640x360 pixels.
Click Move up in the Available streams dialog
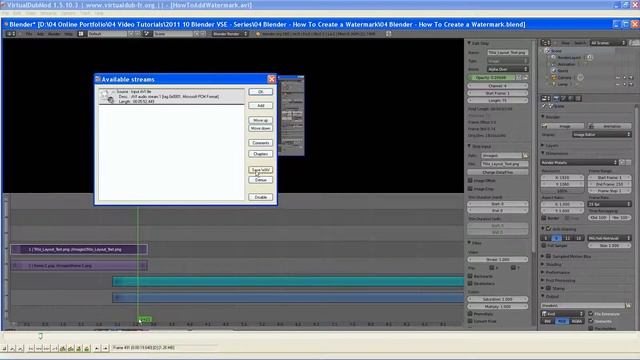[x=260, y=120]
